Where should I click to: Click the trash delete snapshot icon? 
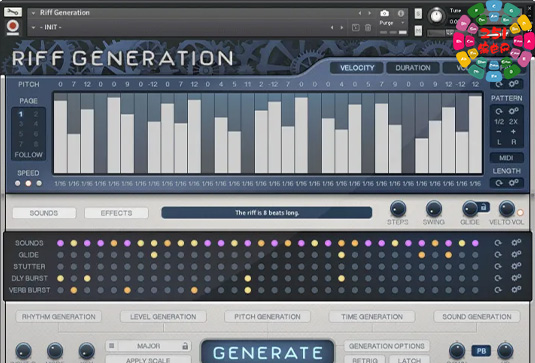(368, 28)
